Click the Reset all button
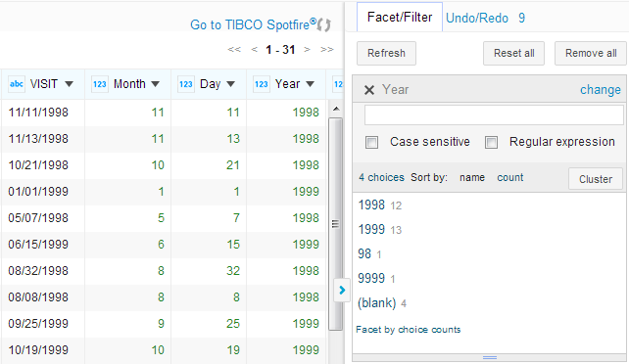 pos(513,53)
